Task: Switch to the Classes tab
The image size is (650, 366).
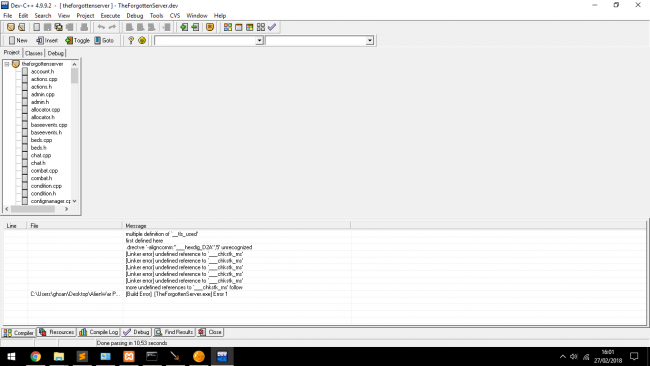Action: [34, 53]
